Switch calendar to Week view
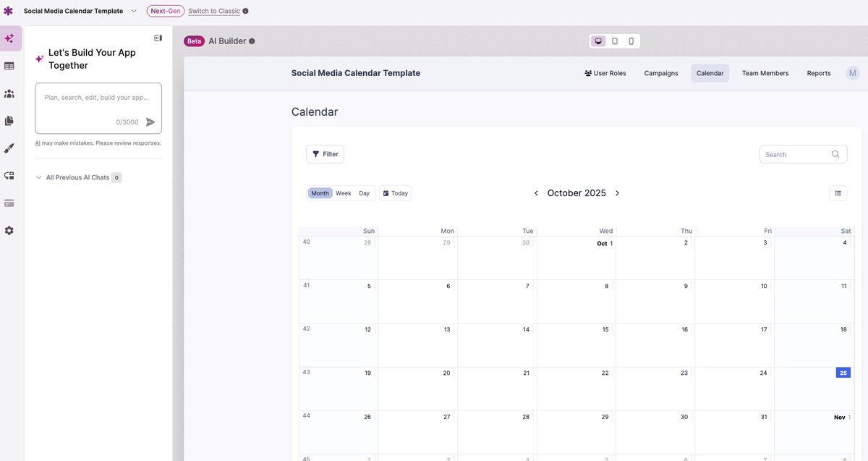 tap(344, 193)
